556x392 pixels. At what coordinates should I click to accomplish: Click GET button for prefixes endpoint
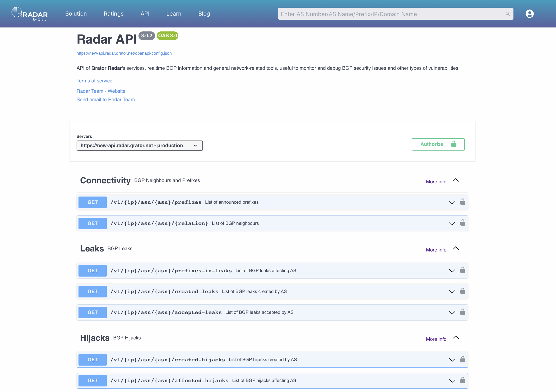(92, 202)
